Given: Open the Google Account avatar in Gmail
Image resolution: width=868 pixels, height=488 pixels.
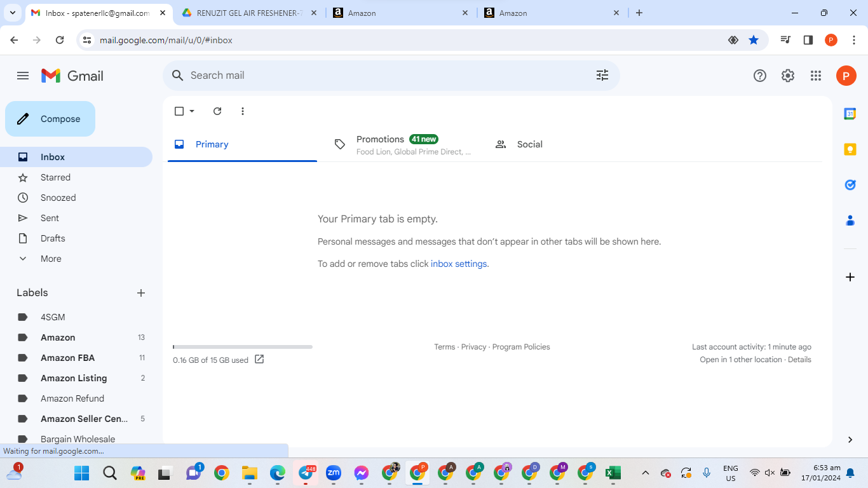Looking at the screenshot, I should [846, 76].
